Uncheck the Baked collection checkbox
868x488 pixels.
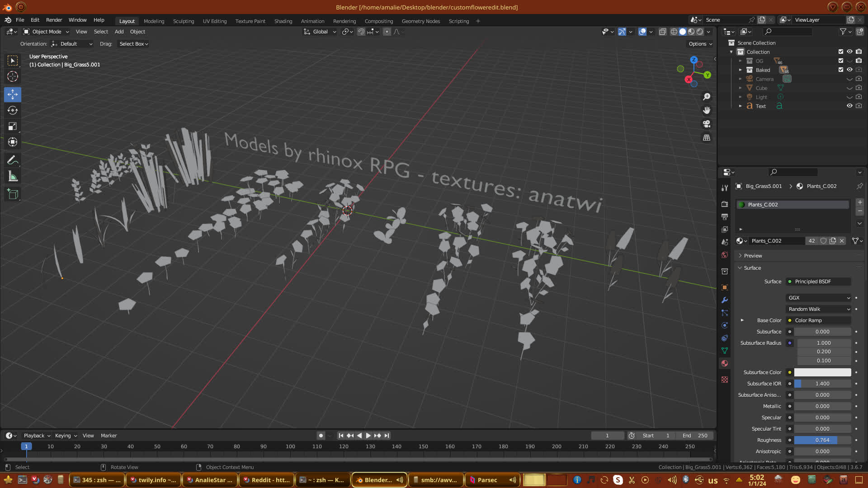pyautogui.click(x=841, y=70)
